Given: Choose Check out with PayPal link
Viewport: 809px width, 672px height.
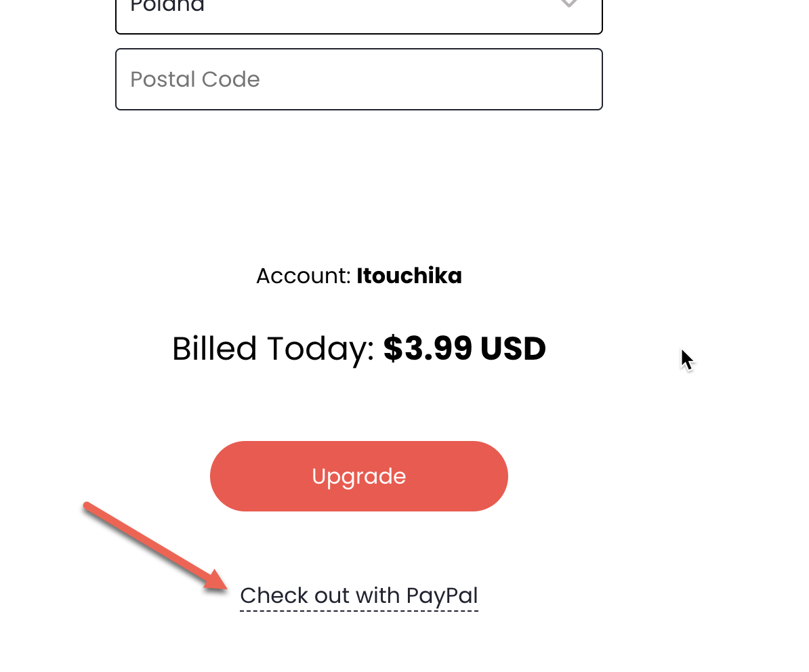Looking at the screenshot, I should (358, 596).
